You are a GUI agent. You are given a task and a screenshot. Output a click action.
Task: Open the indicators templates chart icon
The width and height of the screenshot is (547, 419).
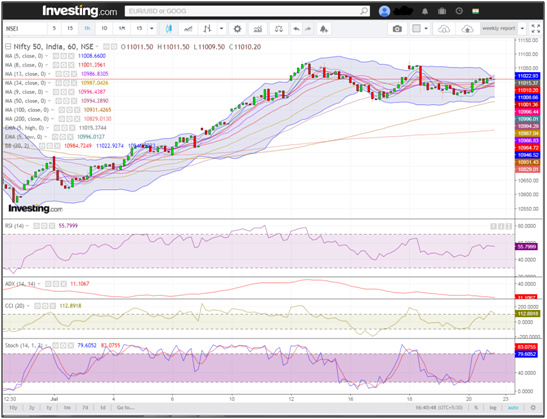pos(258,29)
